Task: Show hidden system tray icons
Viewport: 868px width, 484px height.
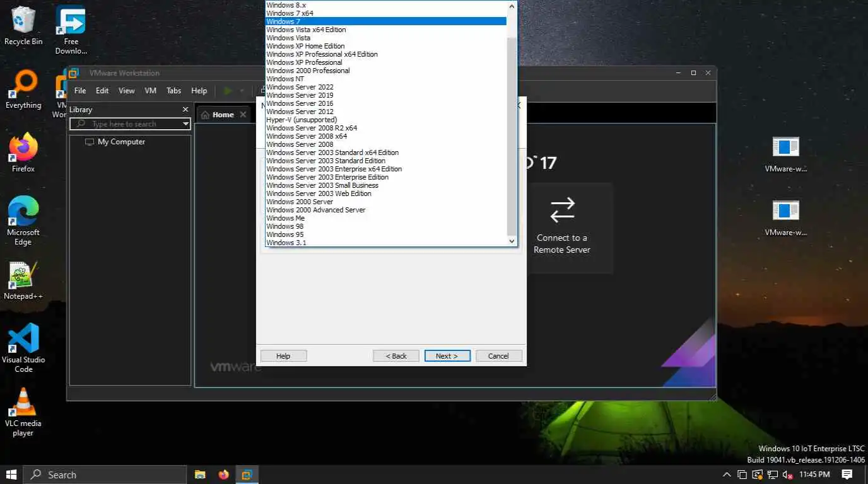Action: 727,475
